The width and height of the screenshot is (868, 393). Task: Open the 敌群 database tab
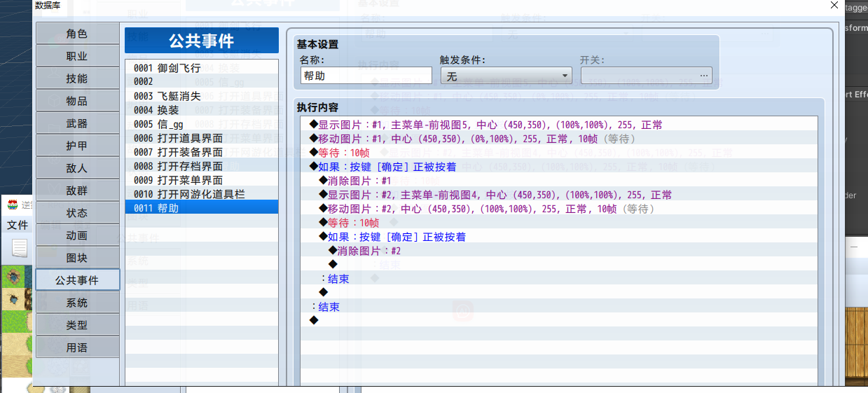click(x=77, y=191)
